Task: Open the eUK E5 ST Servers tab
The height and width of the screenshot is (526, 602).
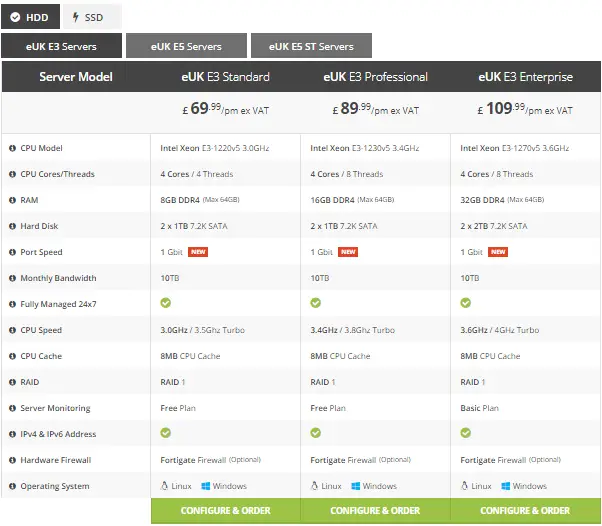Action: (x=311, y=46)
